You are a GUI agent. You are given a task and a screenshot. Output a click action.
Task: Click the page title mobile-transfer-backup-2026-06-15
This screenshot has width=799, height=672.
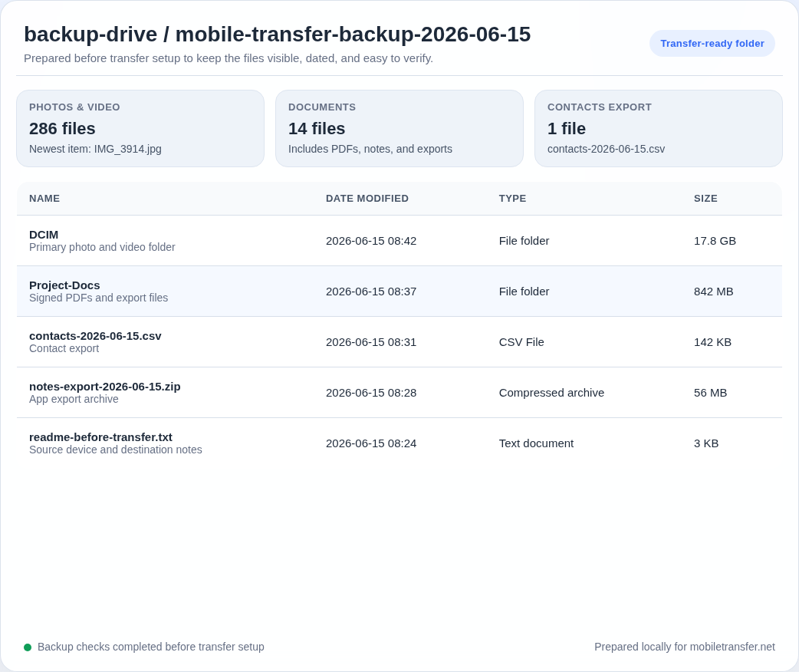353,35
